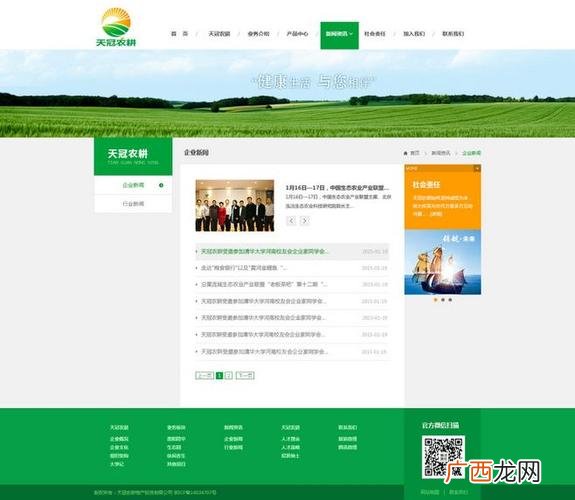Go to page 2 in pagination
The height and width of the screenshot is (500, 575).
point(229,375)
